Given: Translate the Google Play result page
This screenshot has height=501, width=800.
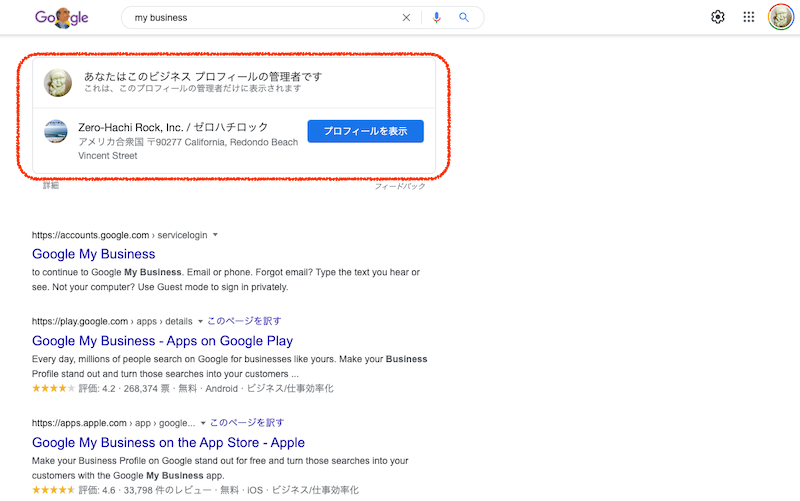Looking at the screenshot, I should pos(244,321).
